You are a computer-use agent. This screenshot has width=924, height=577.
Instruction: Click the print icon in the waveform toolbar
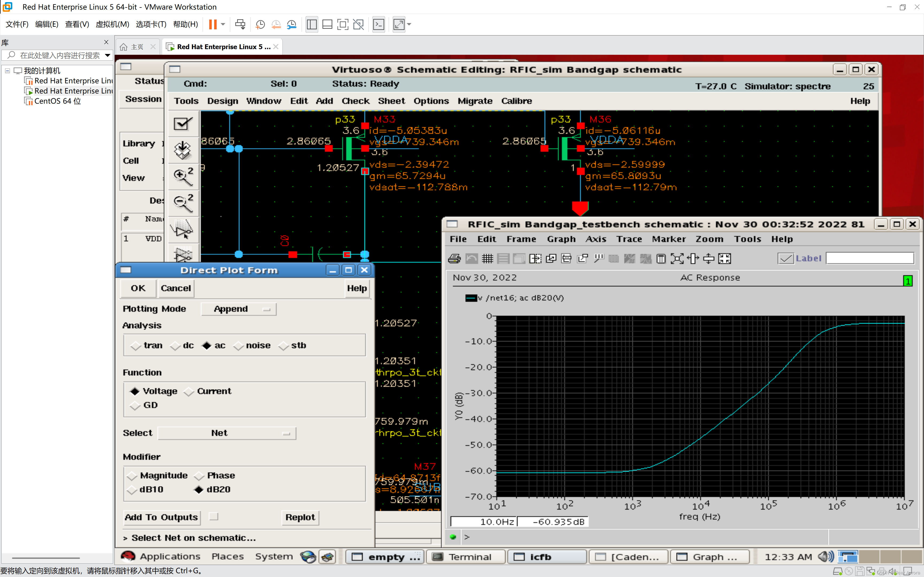pos(454,259)
